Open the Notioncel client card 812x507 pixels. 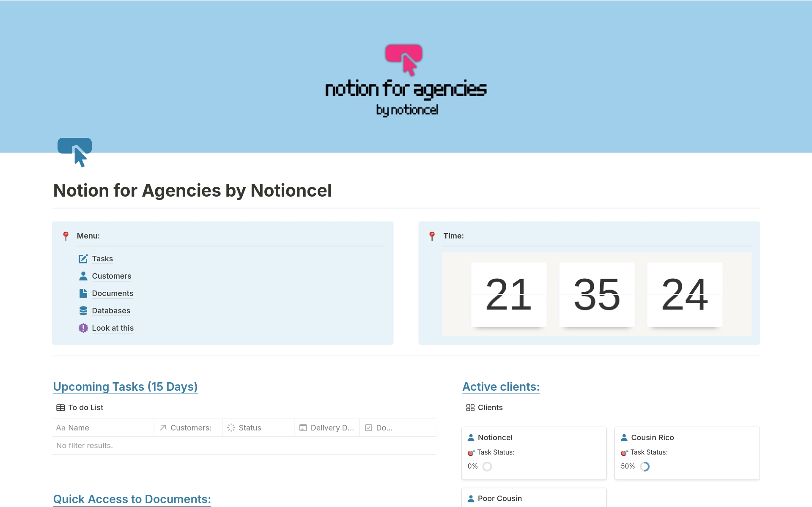[x=495, y=438]
